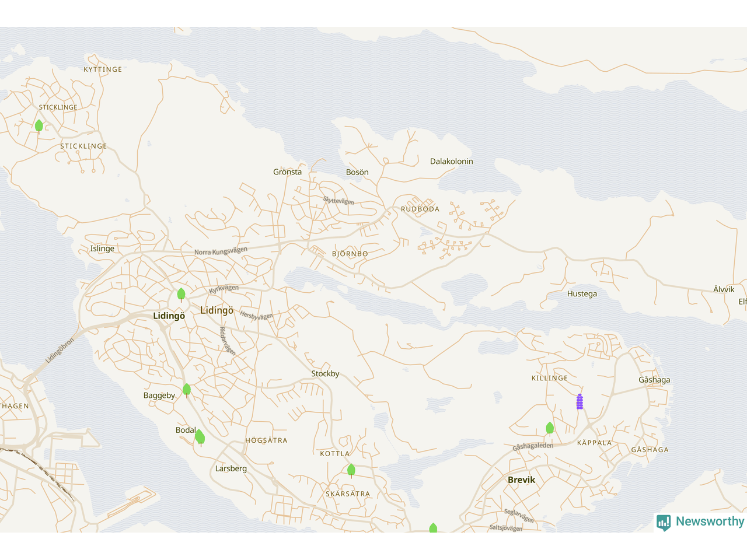Image resolution: width=747 pixels, height=560 pixels.
Task: Open the tree marker below Killinge
Action: 550,429
